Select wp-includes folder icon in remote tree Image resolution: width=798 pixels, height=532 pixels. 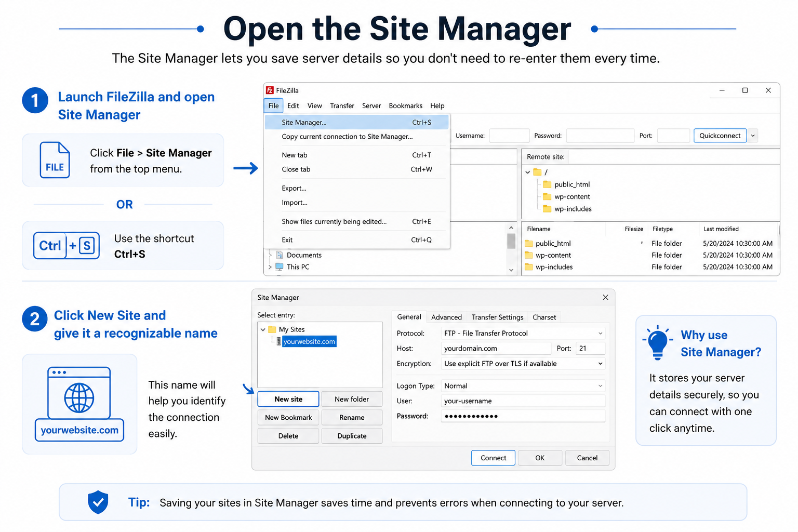[x=547, y=209]
